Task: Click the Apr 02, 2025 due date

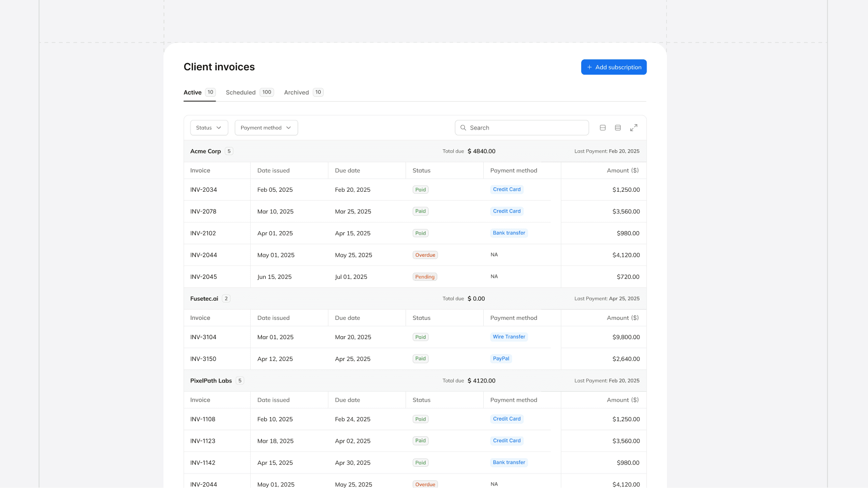Action: (353, 441)
